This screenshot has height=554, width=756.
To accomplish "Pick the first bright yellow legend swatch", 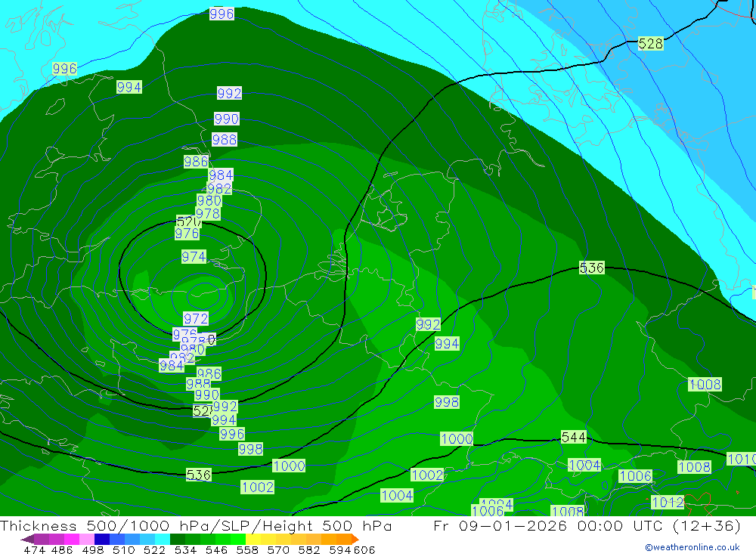I will [253, 539].
